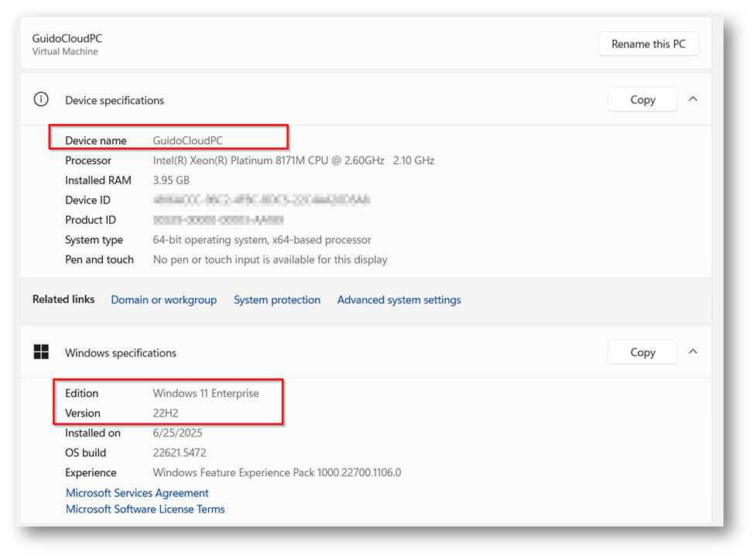
Task: Open Advanced system settings link
Action: (x=399, y=300)
